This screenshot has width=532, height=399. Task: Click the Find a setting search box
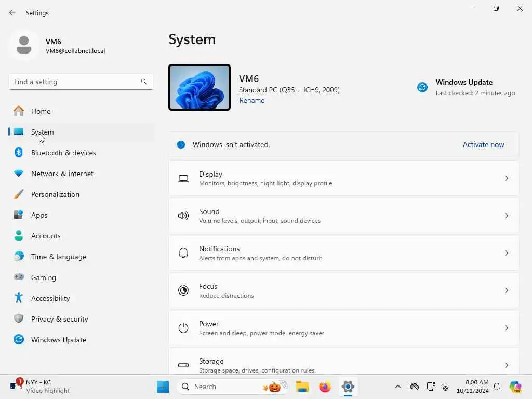(81, 82)
